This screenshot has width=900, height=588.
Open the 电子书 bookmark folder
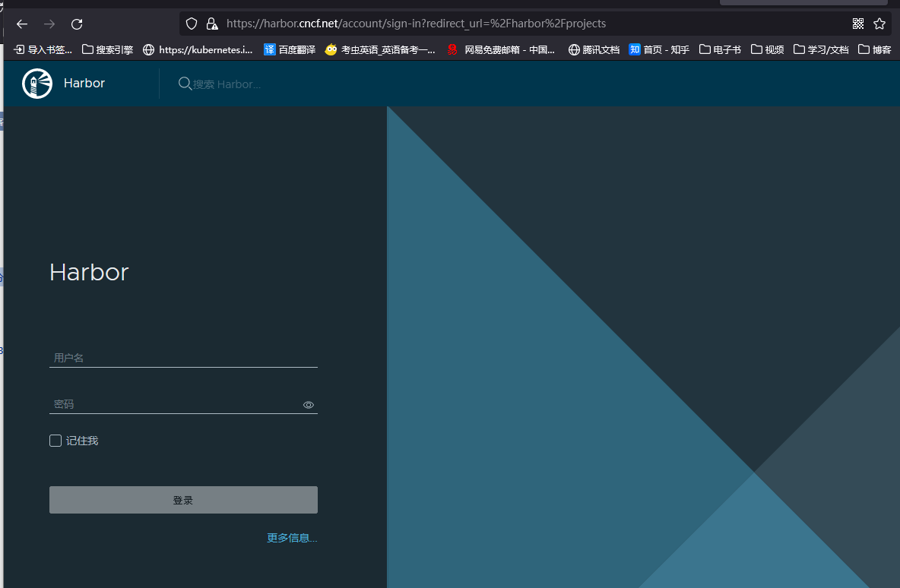point(721,50)
